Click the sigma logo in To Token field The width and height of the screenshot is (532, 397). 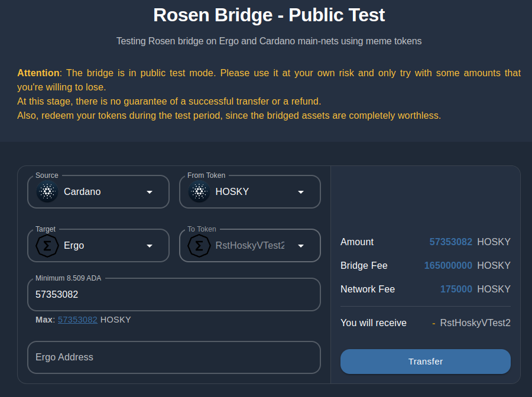(x=199, y=245)
